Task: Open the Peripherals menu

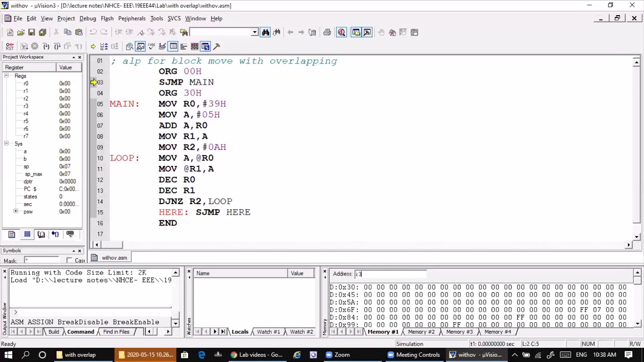Action: [x=132, y=19]
